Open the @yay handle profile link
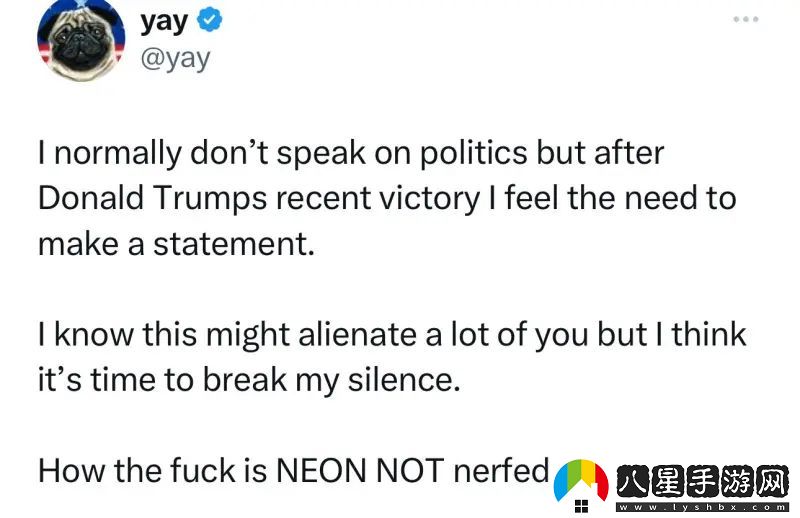Screen dimensions: 800x518 [175, 59]
